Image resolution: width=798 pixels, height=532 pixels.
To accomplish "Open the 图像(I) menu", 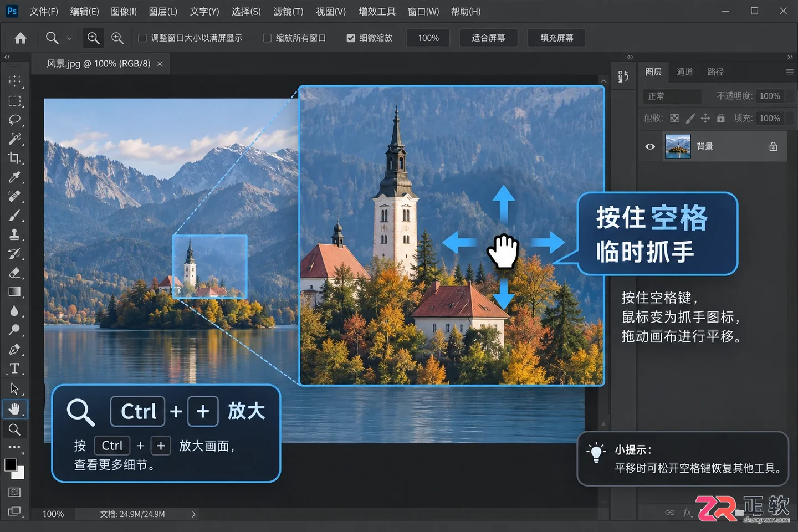I will [124, 12].
